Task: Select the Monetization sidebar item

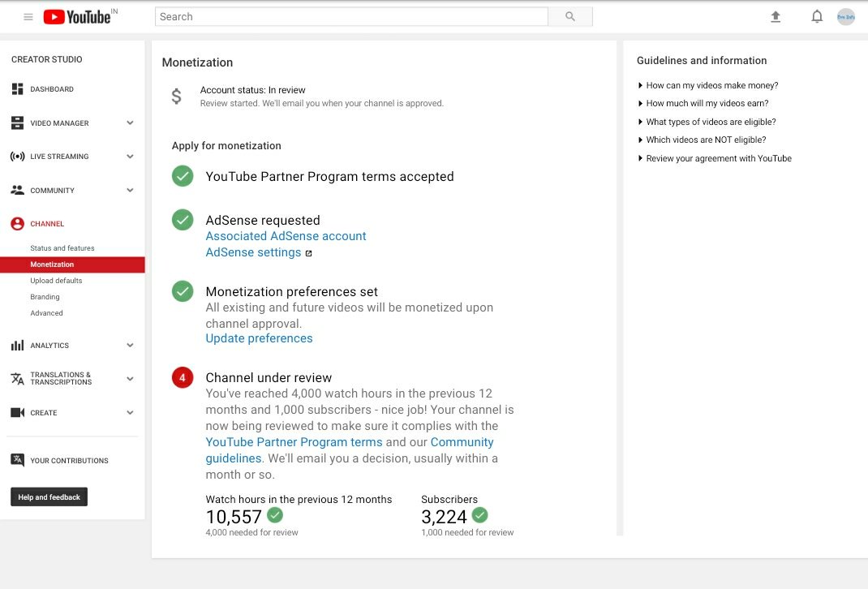Action: pos(72,264)
